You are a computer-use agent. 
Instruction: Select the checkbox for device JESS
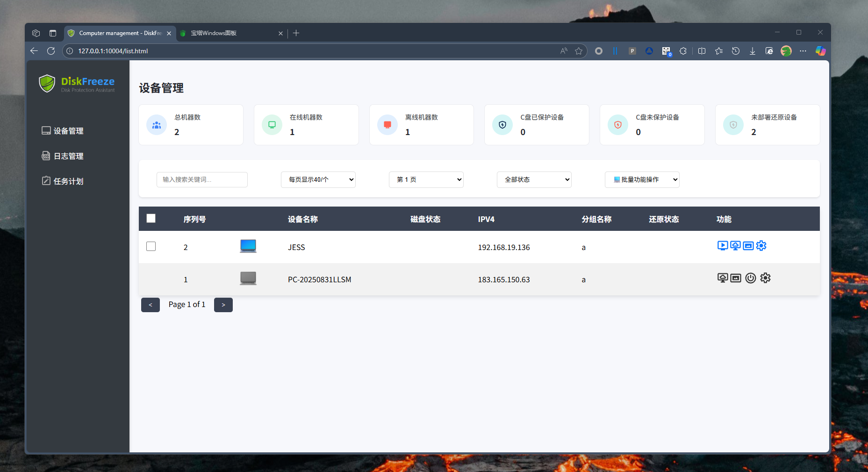151,246
